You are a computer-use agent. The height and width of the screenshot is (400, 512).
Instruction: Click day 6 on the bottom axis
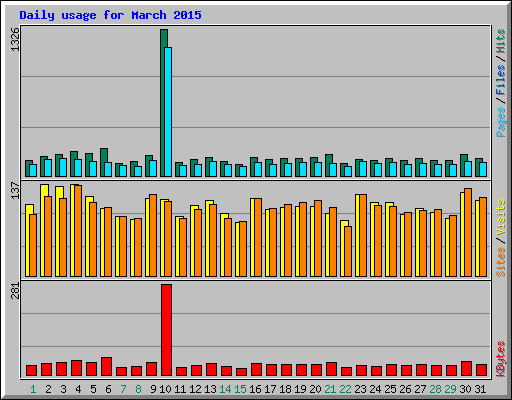[x=108, y=389]
